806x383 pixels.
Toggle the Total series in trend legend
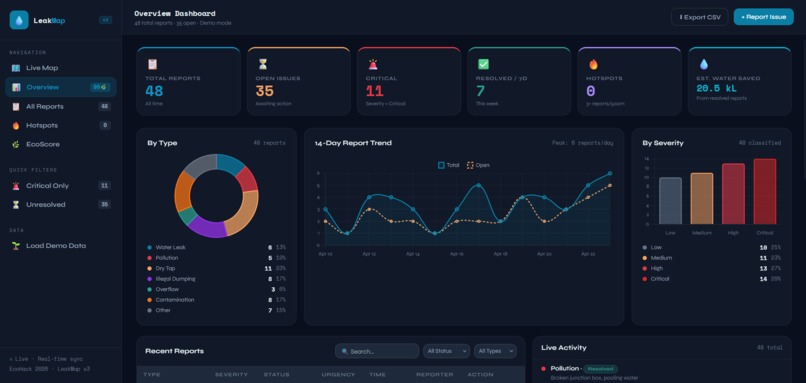point(448,166)
